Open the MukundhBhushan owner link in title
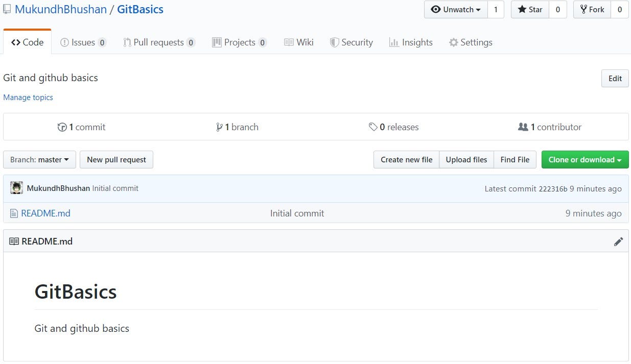631x364 pixels. [61, 9]
